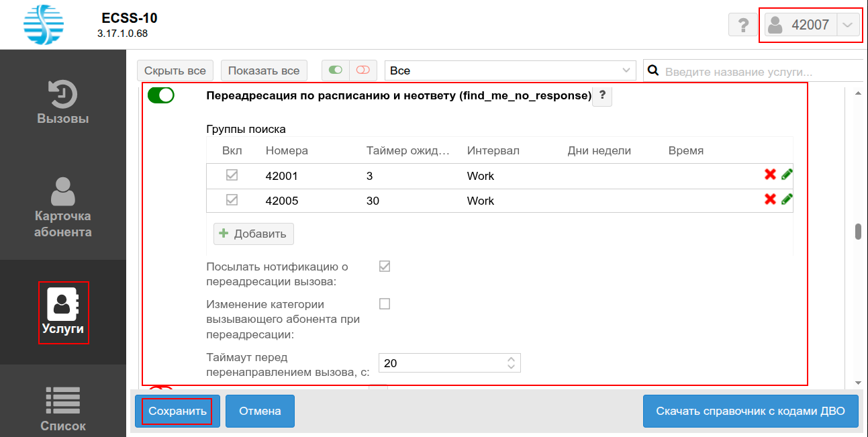Open the Вызовы calls history section
Image resolution: width=868 pixels, height=437 pixels.
click(63, 102)
